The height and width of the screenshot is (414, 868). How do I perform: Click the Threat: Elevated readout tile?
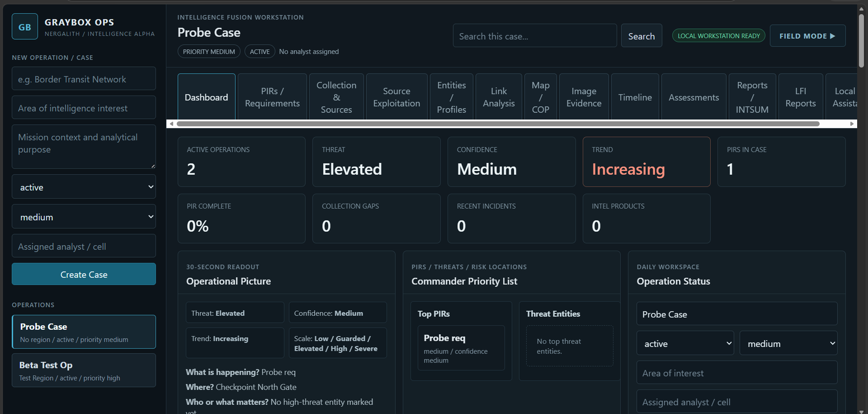click(x=235, y=313)
